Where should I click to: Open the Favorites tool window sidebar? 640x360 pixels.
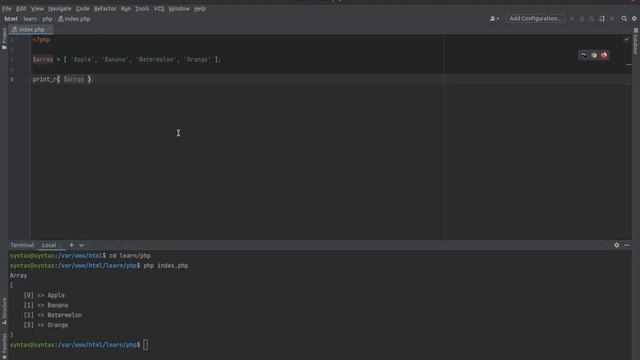(x=4, y=345)
